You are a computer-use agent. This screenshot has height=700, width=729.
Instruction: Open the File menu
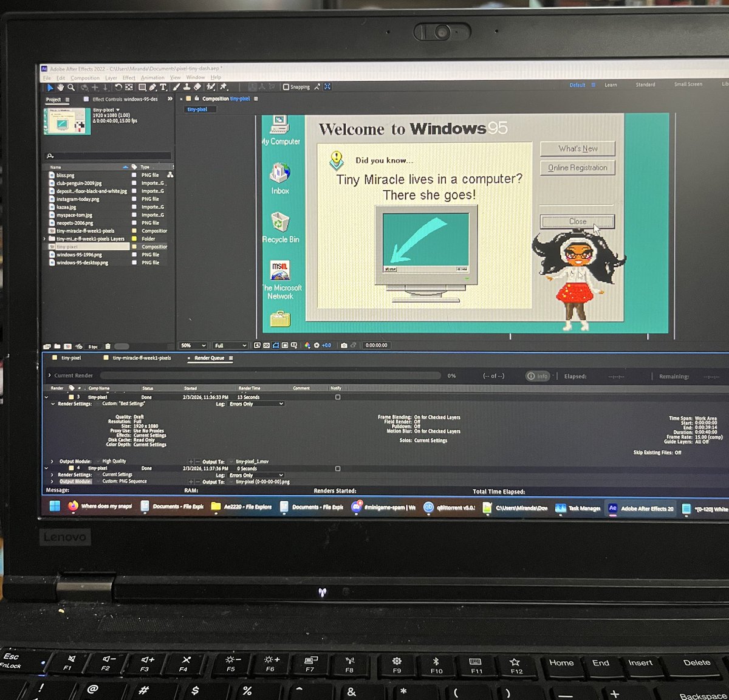[x=47, y=78]
